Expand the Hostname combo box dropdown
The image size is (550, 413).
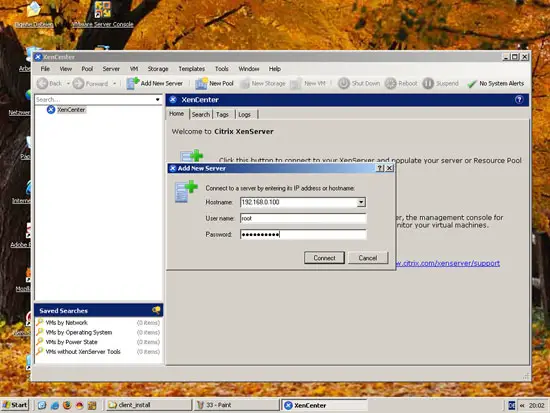(361, 202)
